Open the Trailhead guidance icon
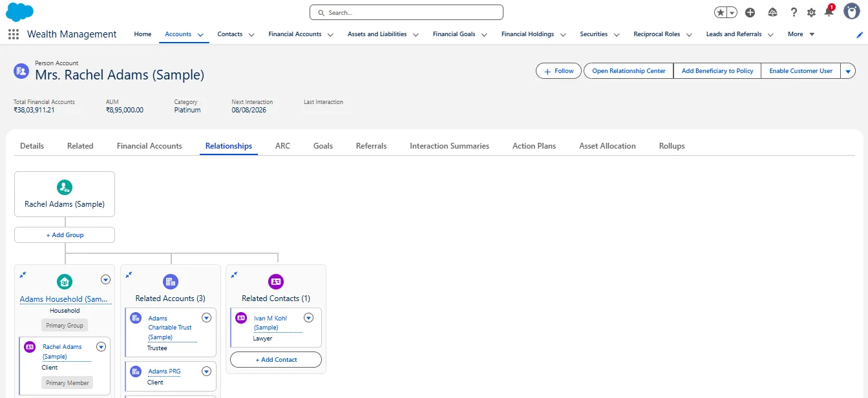 coord(772,12)
